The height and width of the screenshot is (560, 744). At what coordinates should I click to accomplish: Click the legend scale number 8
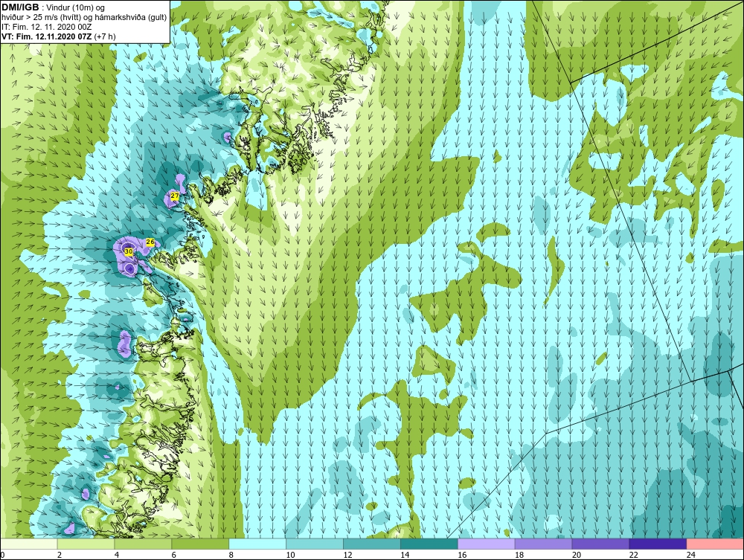point(231,555)
